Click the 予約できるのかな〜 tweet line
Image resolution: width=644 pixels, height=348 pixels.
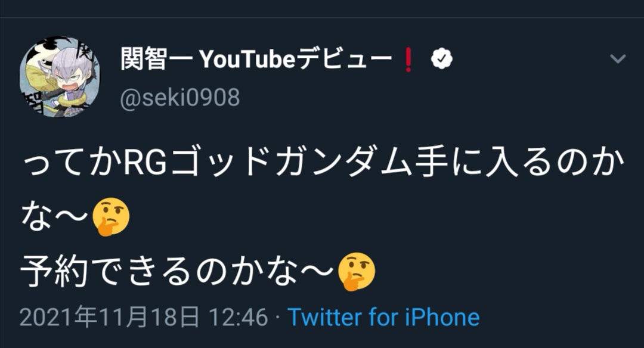click(177, 271)
